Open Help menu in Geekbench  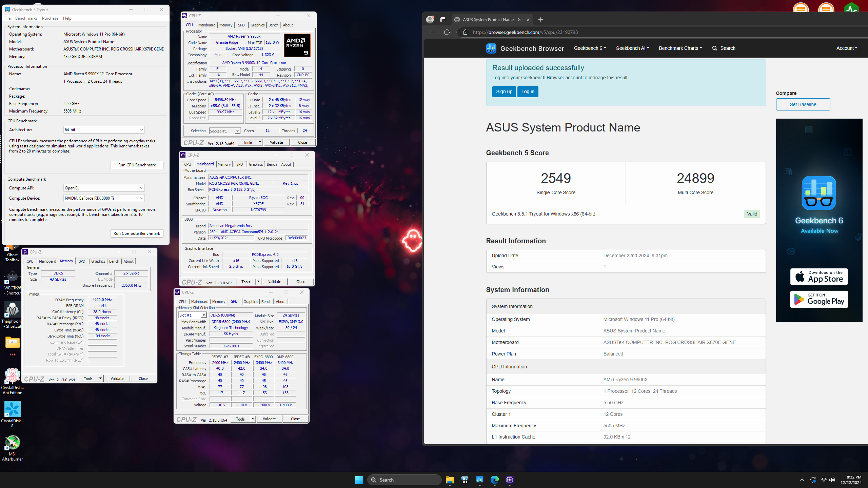pos(67,18)
